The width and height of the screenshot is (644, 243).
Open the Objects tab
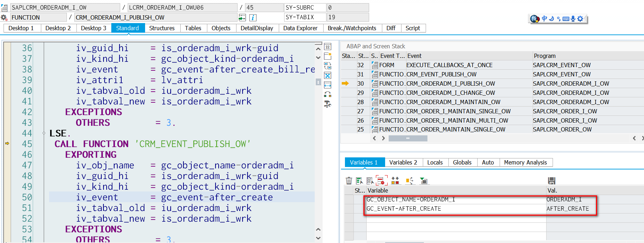[x=221, y=28]
